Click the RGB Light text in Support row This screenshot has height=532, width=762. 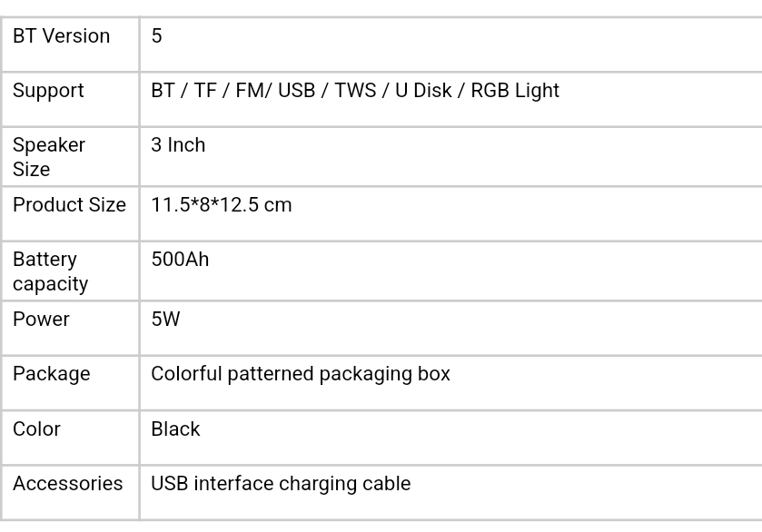515,91
